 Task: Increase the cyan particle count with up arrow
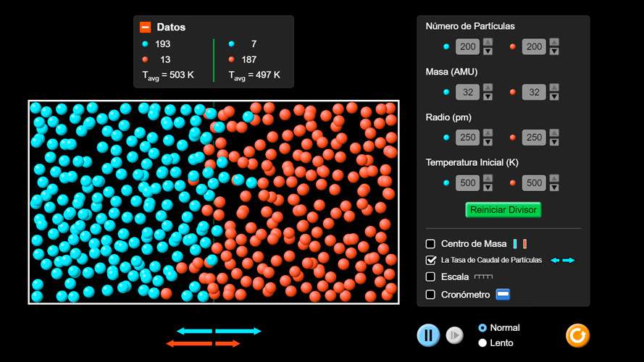click(x=488, y=43)
